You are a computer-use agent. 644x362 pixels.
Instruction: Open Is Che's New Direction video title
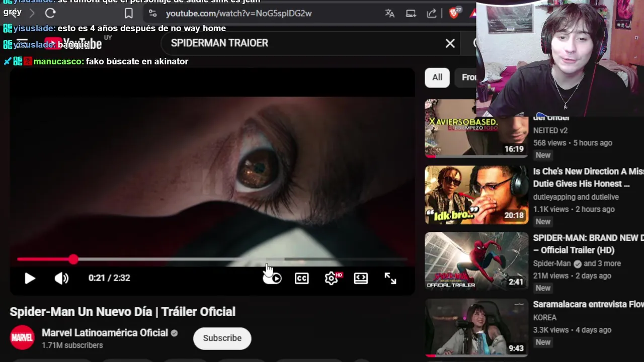[x=588, y=177]
